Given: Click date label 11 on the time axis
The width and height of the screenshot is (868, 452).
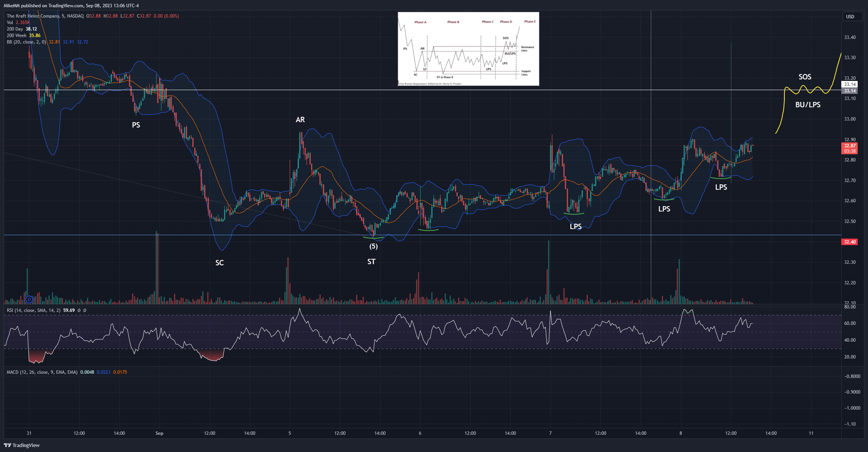Looking at the screenshot, I should [x=811, y=433].
